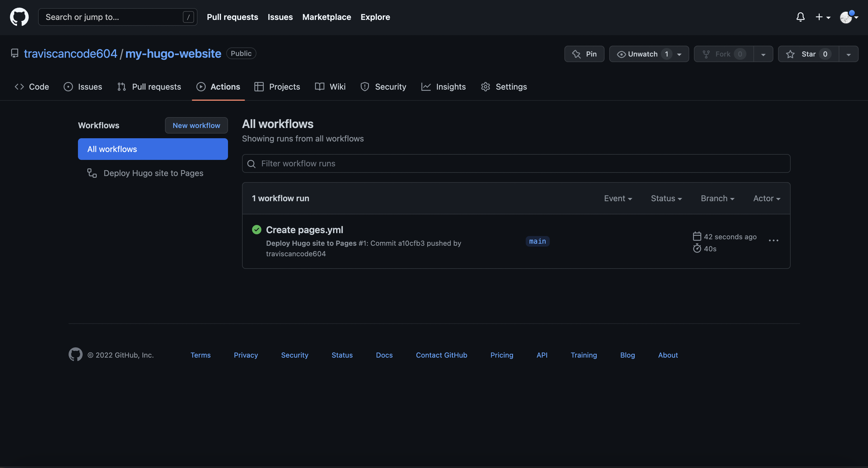This screenshot has height=468, width=868.
Task: Click the New workflow button
Action: (x=196, y=125)
